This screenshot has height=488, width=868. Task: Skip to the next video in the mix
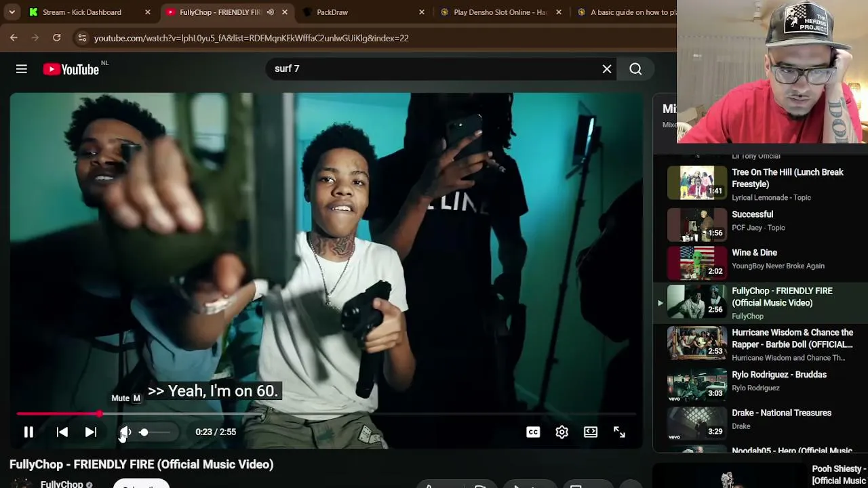coord(90,432)
